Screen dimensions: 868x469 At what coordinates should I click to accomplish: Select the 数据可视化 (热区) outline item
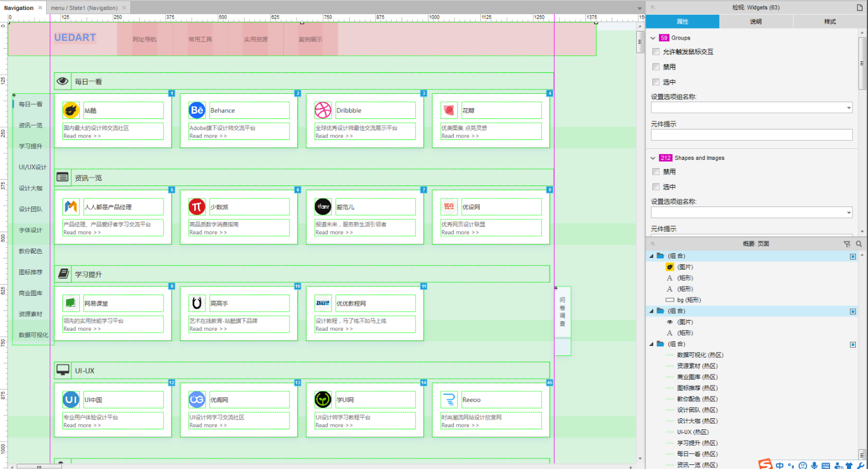click(697, 355)
